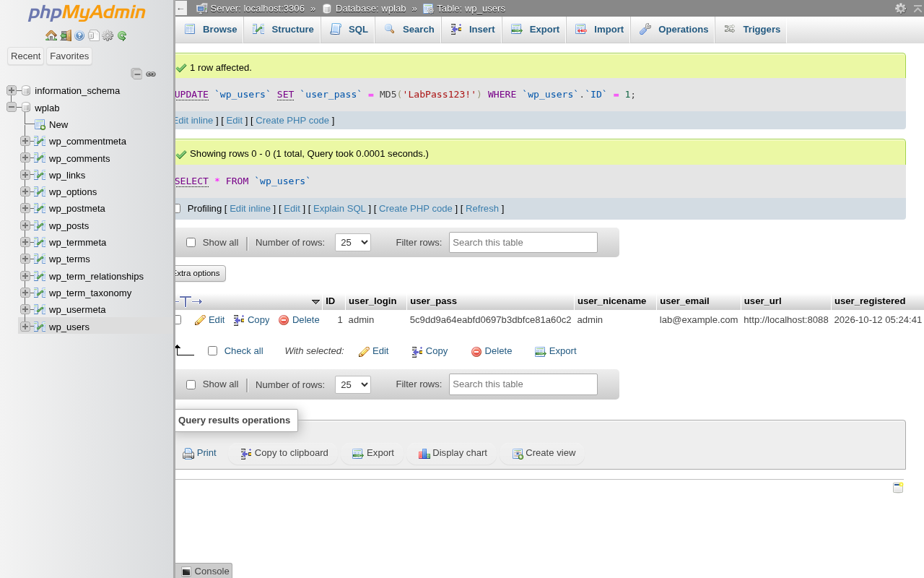924x578 pixels.
Task: Expand the information_schema database node
Action: coord(12,90)
